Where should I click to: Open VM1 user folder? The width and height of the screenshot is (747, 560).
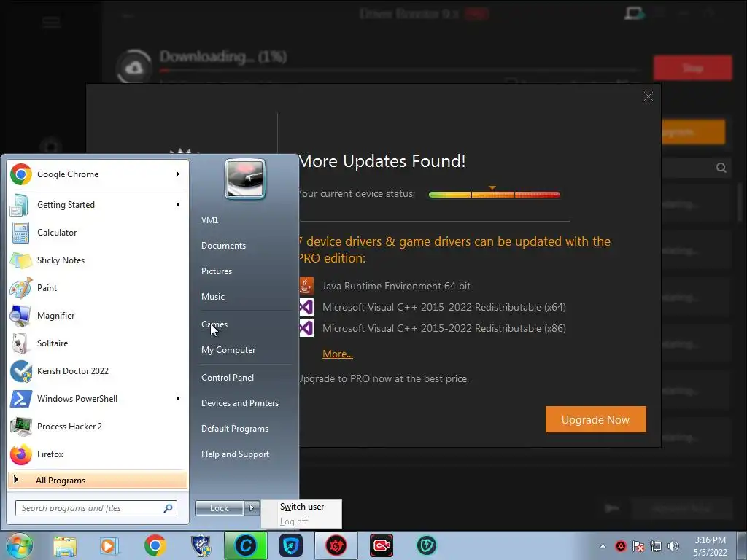209,220
